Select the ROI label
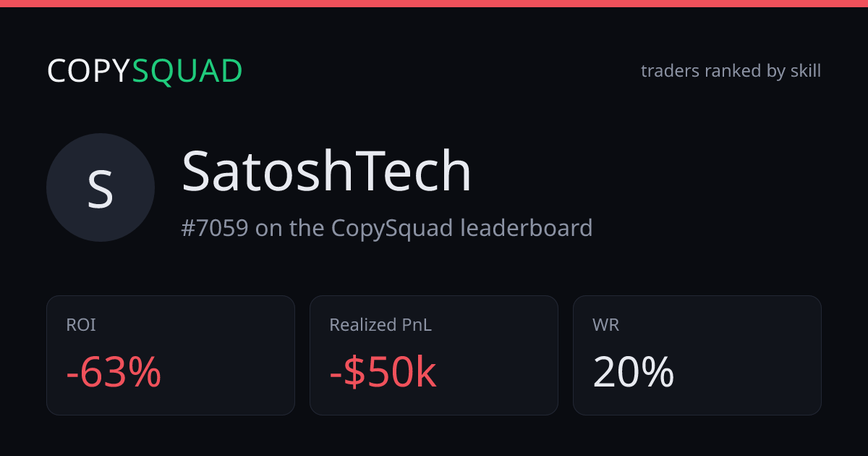The height and width of the screenshot is (456, 868). (81, 325)
